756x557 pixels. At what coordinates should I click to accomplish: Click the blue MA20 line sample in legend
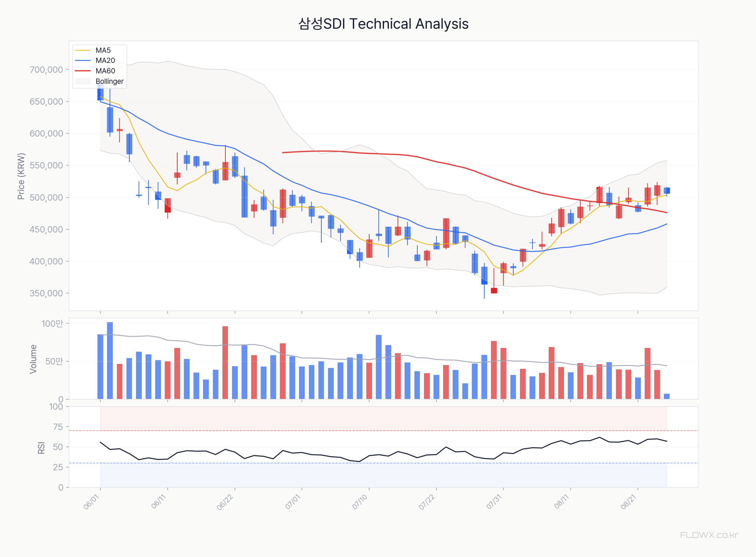click(83, 61)
